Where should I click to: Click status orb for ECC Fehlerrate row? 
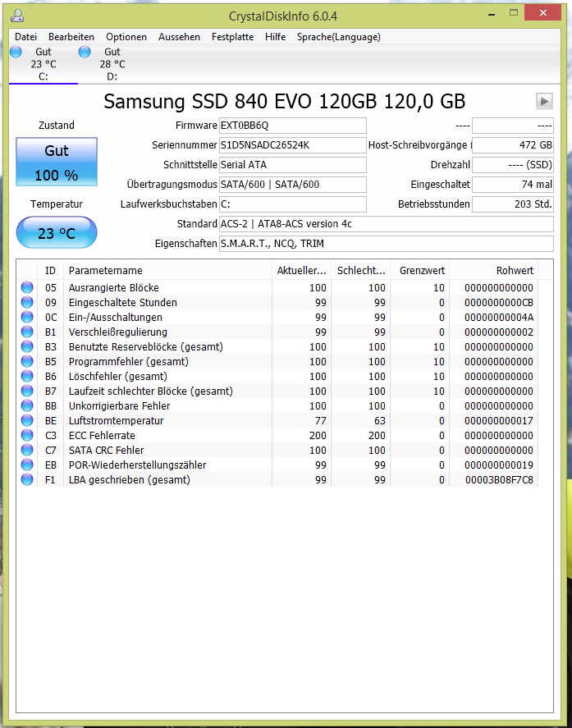27,435
